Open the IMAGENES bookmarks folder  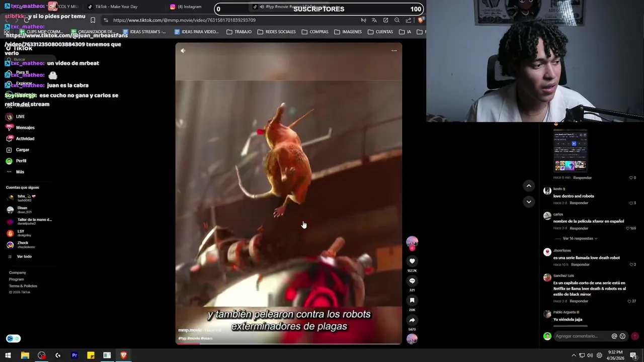348,32
